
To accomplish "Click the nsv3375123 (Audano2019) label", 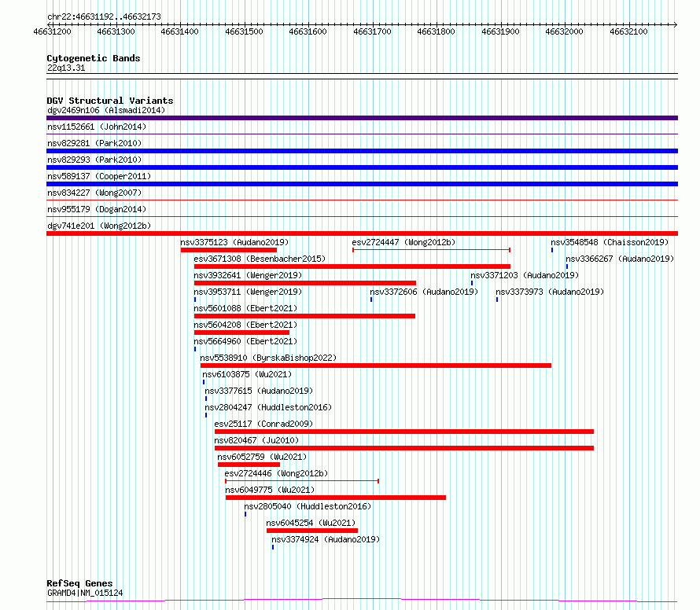I will 235,242.
